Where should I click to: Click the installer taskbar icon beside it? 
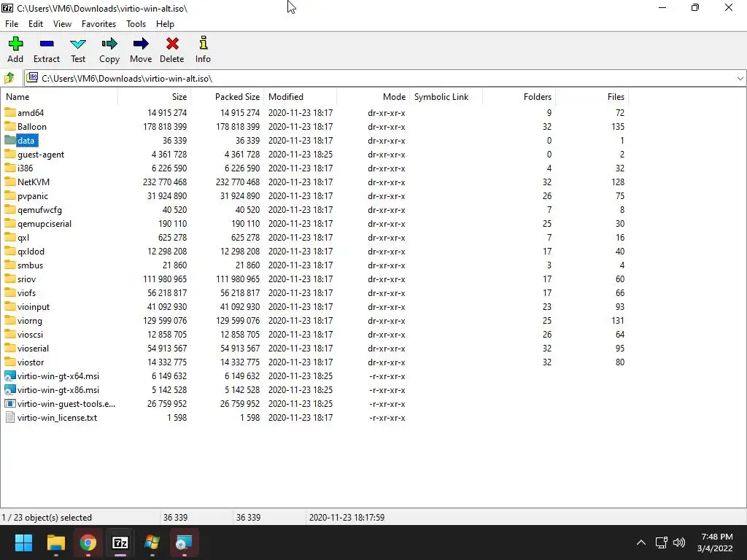pyautogui.click(x=184, y=542)
